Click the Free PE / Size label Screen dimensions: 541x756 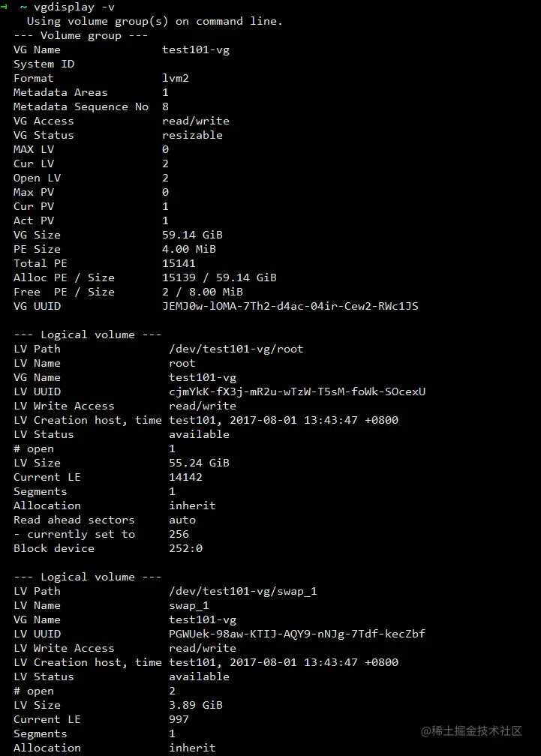tap(64, 292)
